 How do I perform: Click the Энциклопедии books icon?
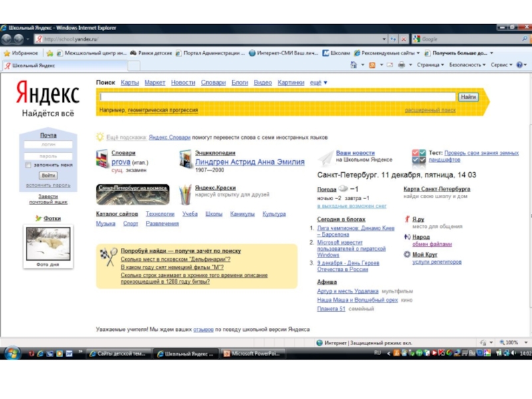186,159
